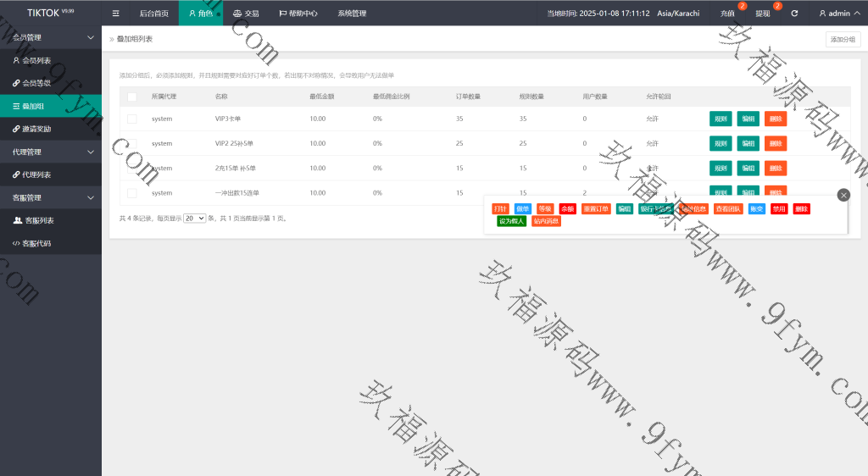
Task: Toggle the select-all checkbox in table header
Action: (131, 97)
